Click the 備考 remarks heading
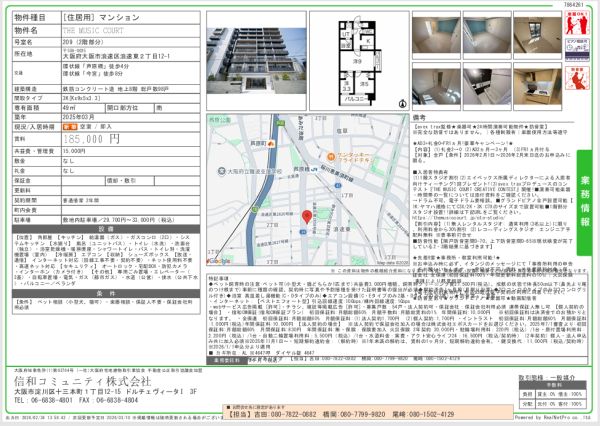The width and height of the screenshot is (600, 426). coord(419,118)
